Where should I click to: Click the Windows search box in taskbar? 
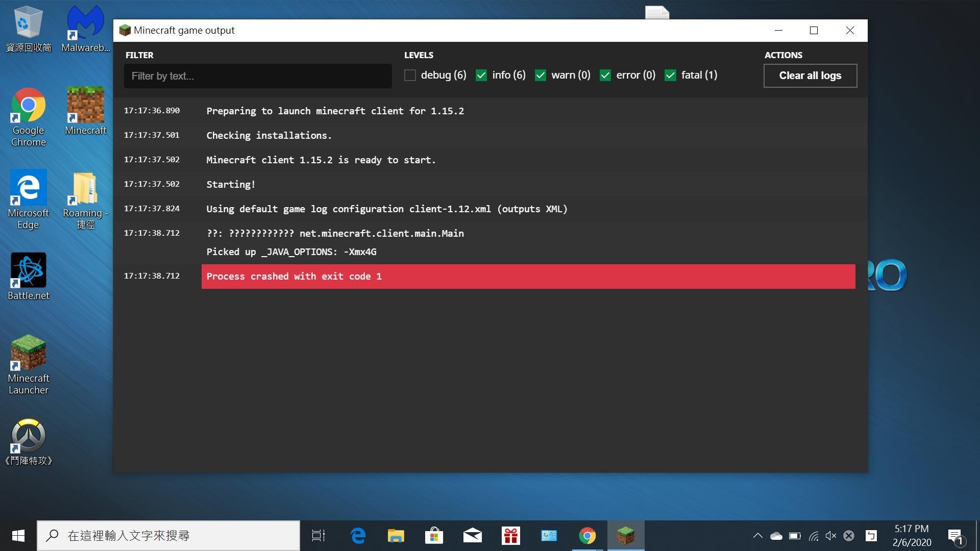tap(168, 536)
